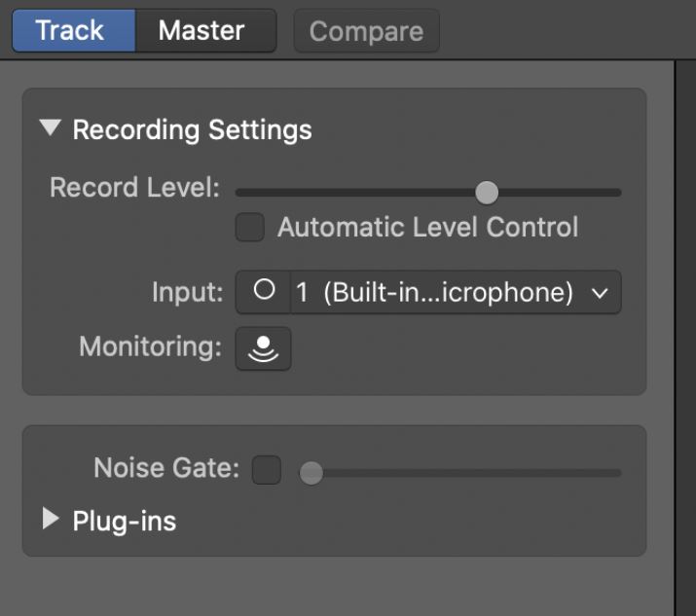Click the Automatic Level Control label text
Viewport: 696px width, 616px height.
tap(428, 227)
